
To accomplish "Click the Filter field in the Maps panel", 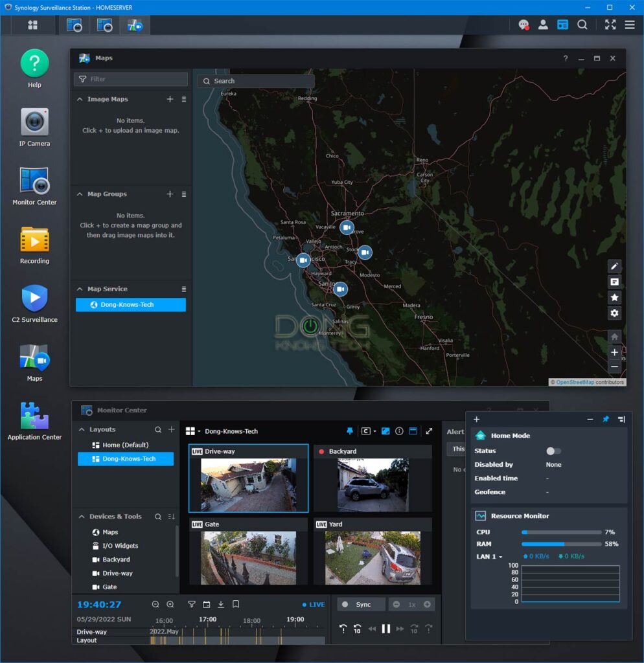I will 131,79.
